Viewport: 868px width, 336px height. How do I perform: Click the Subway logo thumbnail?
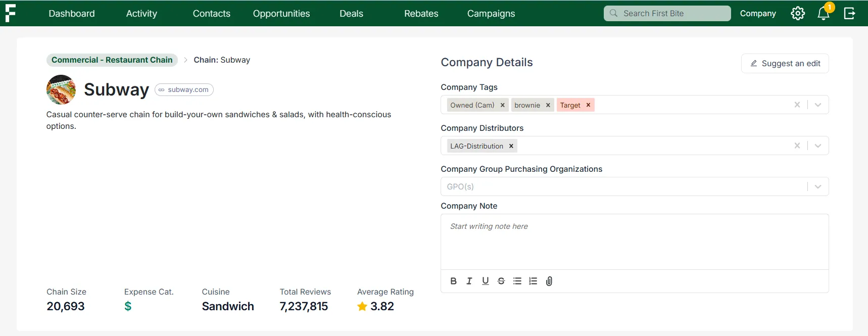coord(61,89)
